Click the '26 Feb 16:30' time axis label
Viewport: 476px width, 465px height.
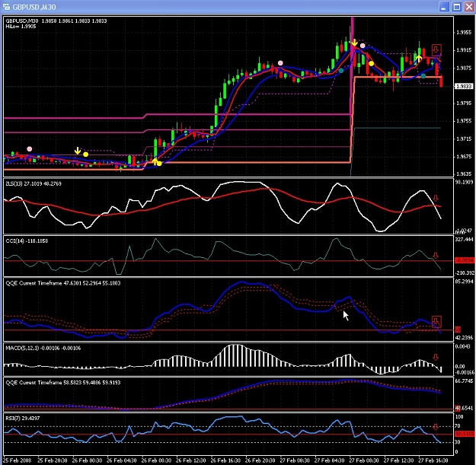[225, 460]
